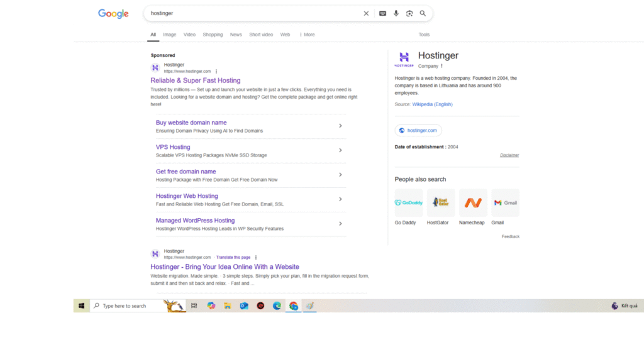Open the Disclaimer link in the knowledge panel
The width and height of the screenshot is (644, 362).
509,155
